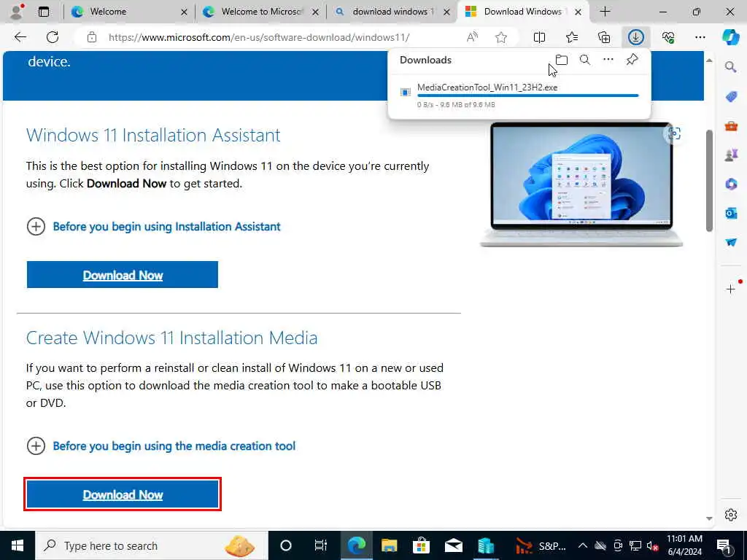This screenshot has height=560, width=747.
Task: Activate Read aloud in address bar
Action: [x=472, y=37]
